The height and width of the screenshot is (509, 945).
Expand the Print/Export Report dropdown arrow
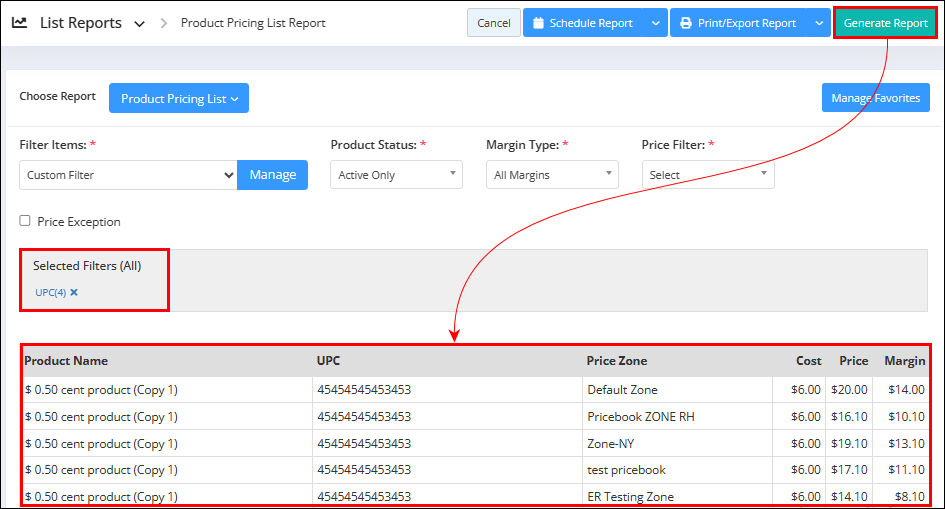pos(819,23)
